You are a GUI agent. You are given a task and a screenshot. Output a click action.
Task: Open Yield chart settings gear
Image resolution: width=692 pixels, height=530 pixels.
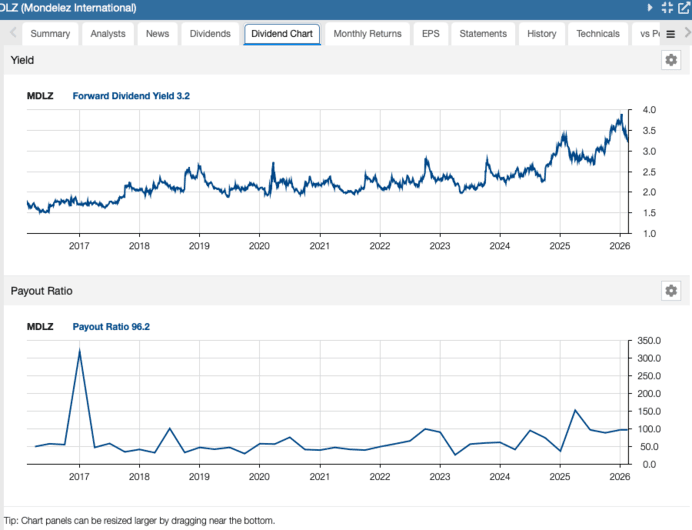(x=671, y=60)
